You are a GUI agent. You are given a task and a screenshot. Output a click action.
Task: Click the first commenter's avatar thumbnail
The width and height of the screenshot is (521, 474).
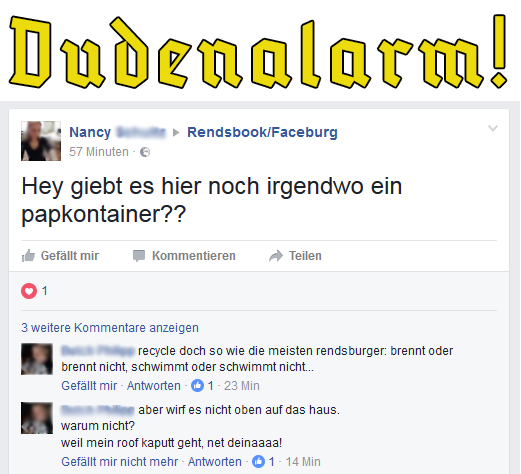(37, 359)
